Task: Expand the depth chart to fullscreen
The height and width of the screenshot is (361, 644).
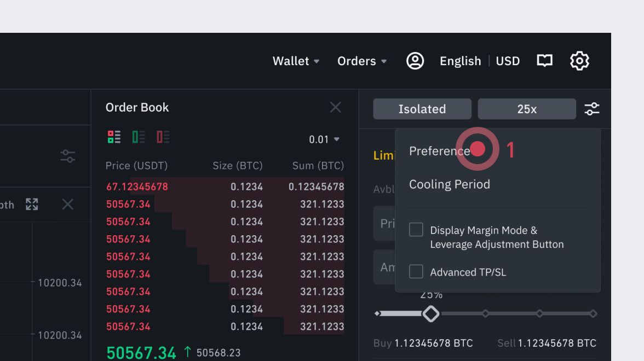Action: [x=32, y=205]
